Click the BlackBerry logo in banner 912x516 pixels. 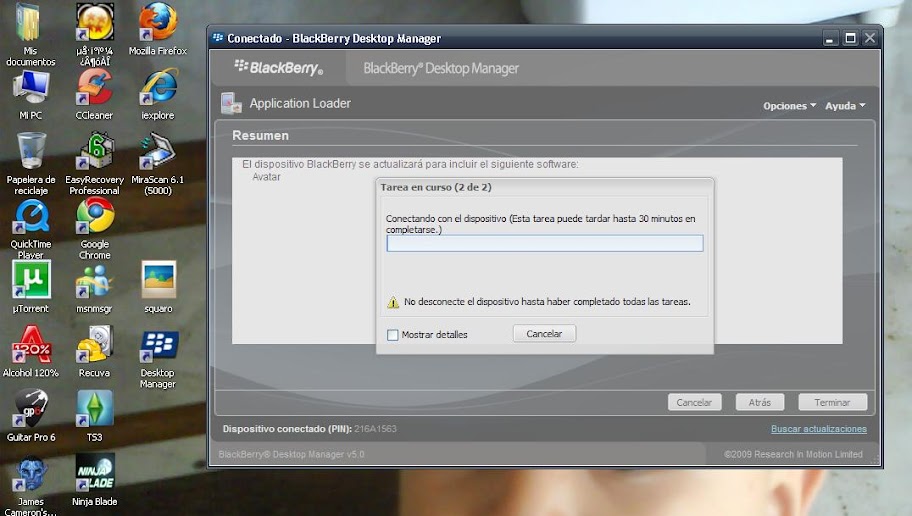[x=279, y=67]
